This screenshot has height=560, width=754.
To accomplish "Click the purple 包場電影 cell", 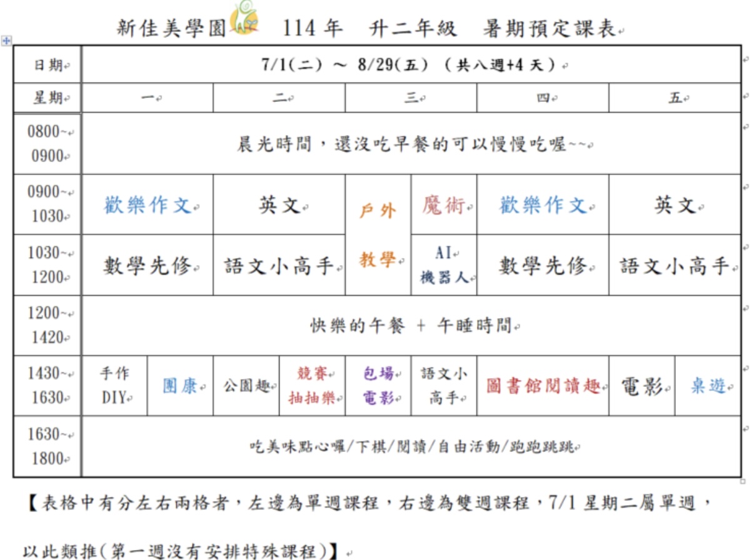I will [x=378, y=386].
